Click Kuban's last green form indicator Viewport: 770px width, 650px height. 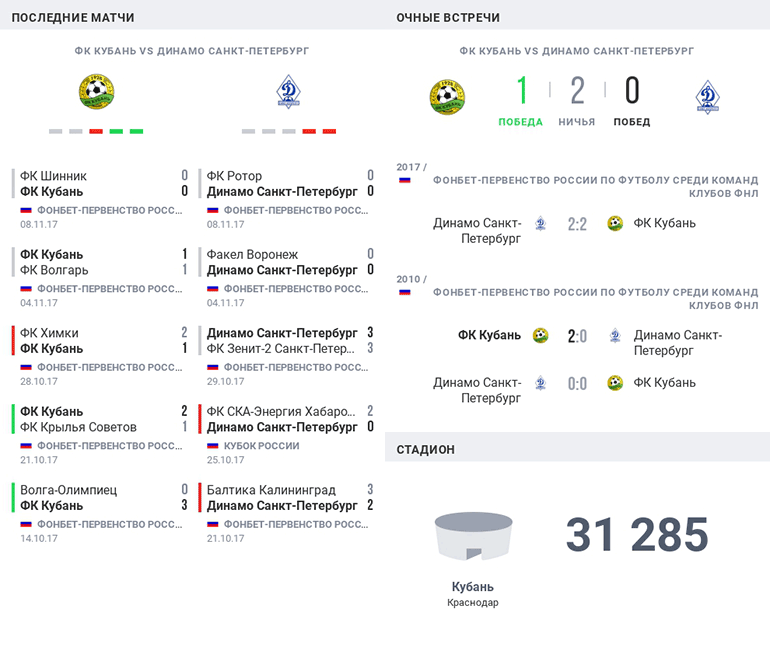point(136,131)
